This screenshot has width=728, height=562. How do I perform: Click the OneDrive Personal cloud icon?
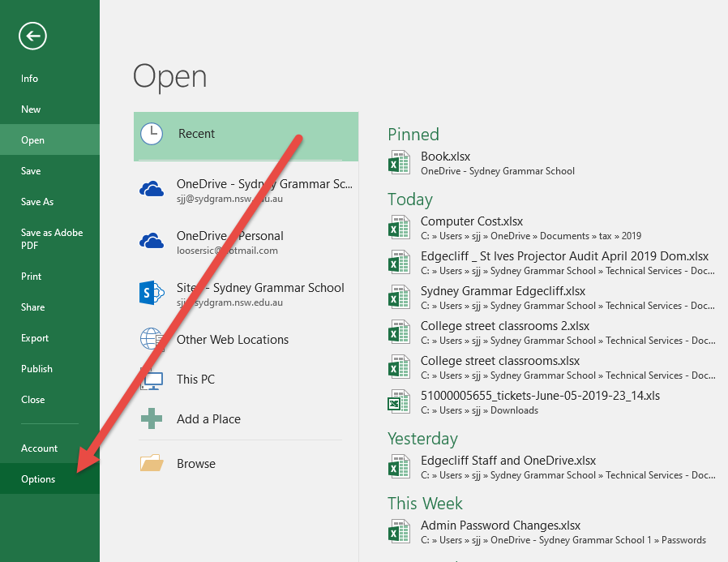(152, 241)
